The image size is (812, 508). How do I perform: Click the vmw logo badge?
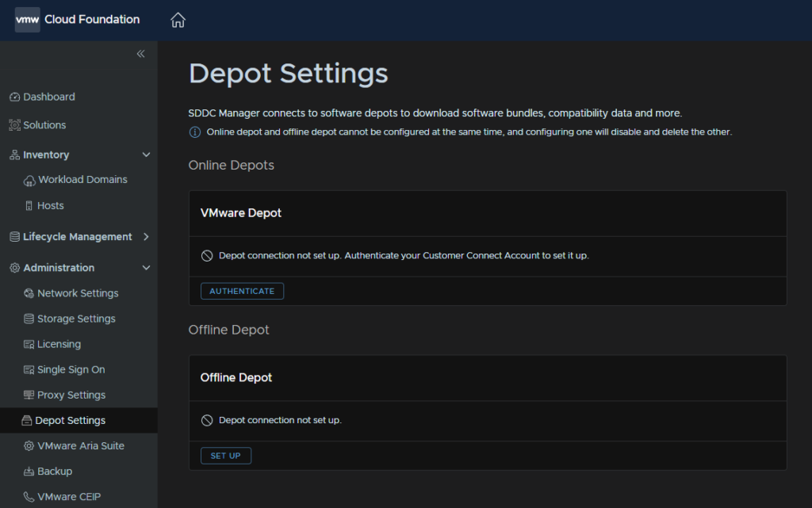(28, 20)
